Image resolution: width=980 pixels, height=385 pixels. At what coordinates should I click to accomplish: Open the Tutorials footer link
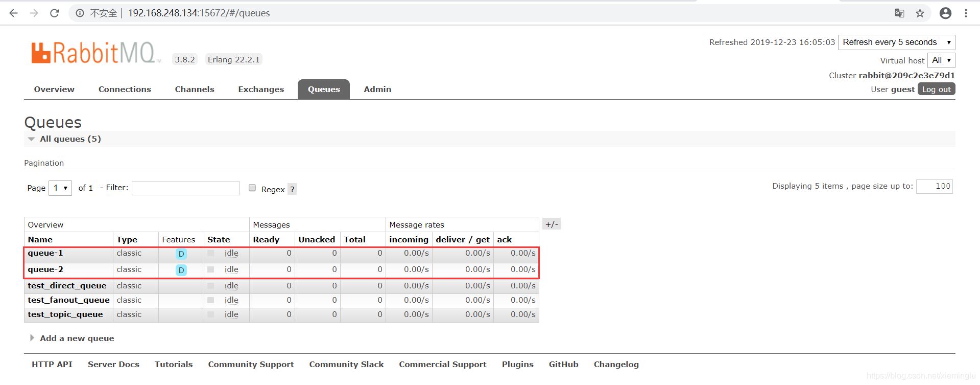(x=174, y=365)
